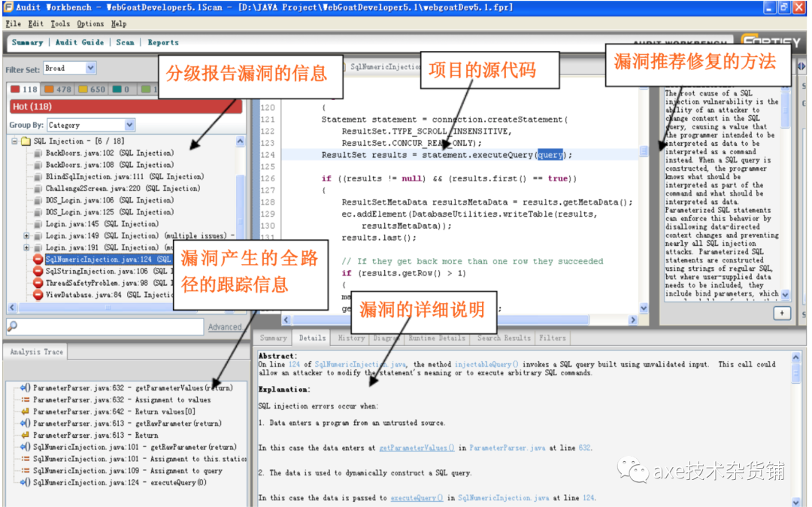Select the Analysis Trace tab

coord(36,351)
